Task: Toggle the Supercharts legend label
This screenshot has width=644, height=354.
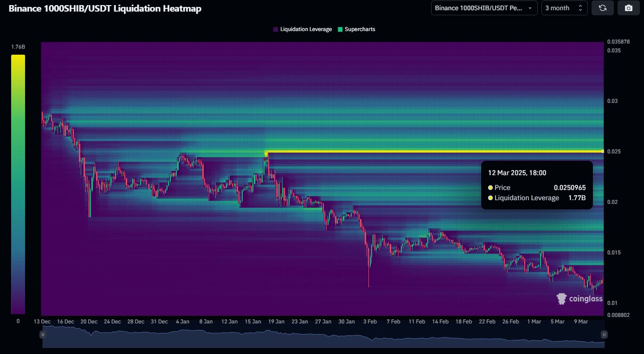Action: (x=360, y=29)
